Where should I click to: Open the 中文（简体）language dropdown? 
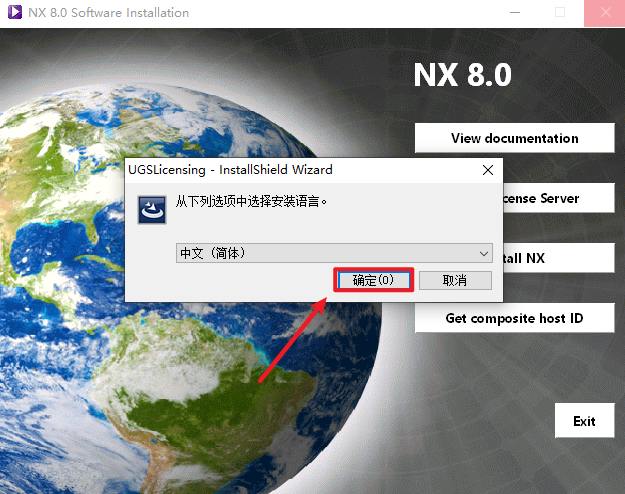tap(334, 253)
